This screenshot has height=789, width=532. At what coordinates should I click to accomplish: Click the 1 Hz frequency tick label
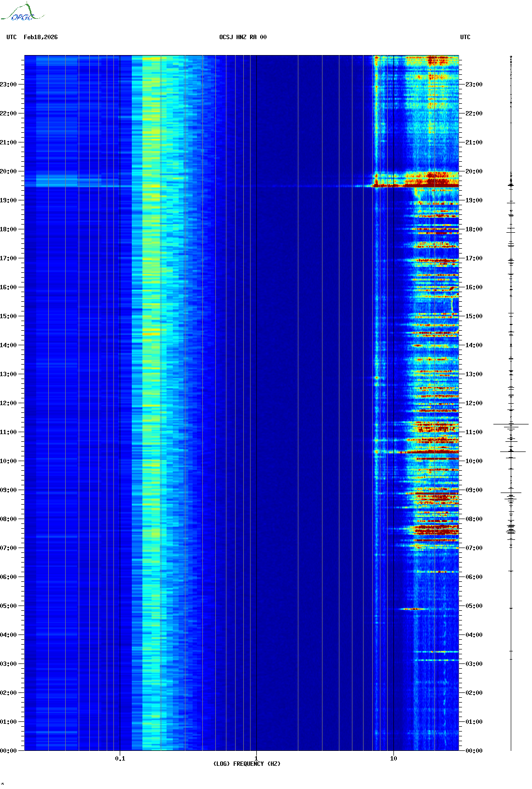[x=256, y=759]
